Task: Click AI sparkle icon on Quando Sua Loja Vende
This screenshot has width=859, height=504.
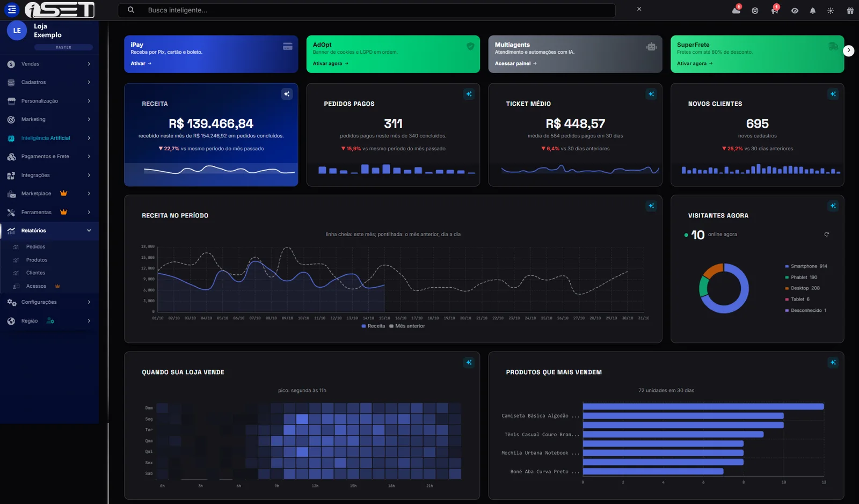Action: click(x=469, y=362)
